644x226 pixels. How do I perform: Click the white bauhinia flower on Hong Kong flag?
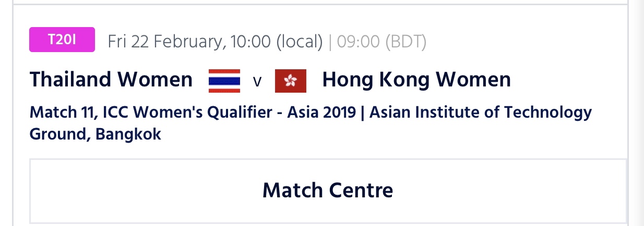(x=291, y=81)
